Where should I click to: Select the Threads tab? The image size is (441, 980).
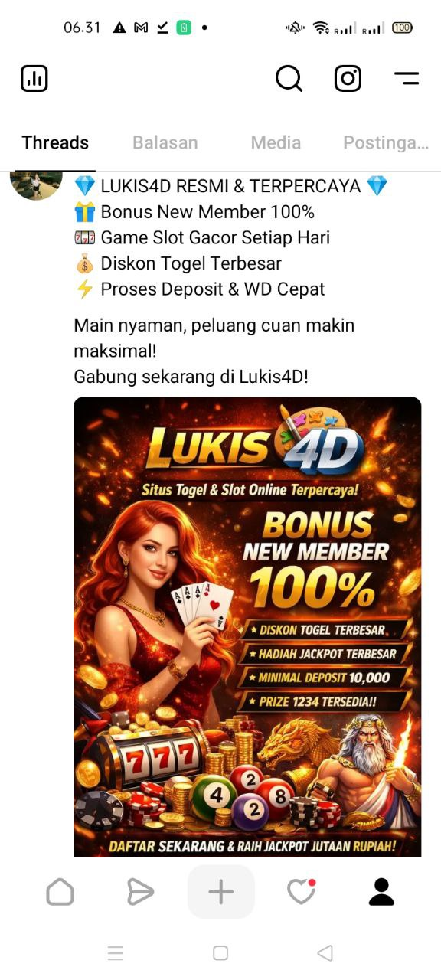coord(55,142)
